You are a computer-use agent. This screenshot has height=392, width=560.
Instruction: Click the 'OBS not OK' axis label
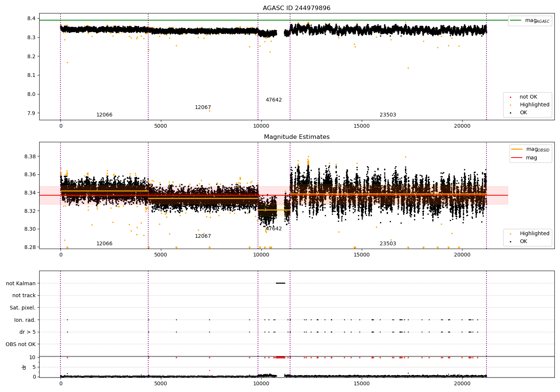[21, 344]
